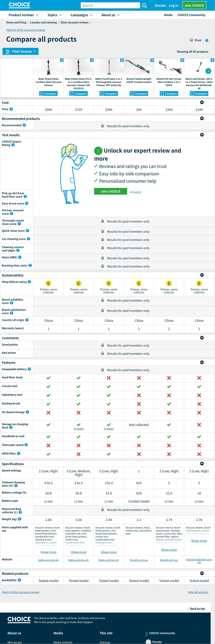Image resolution: width=215 pixels, height=644 pixels.
Task: Collapse the Cost section
Action: (x=202, y=102)
